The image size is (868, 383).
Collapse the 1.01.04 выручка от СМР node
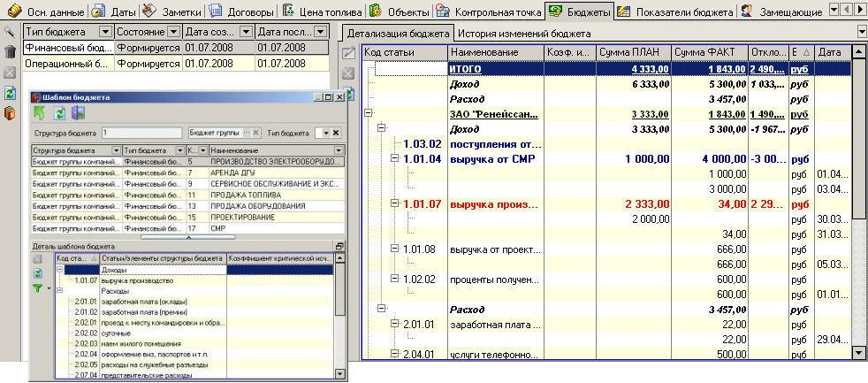[x=394, y=158]
